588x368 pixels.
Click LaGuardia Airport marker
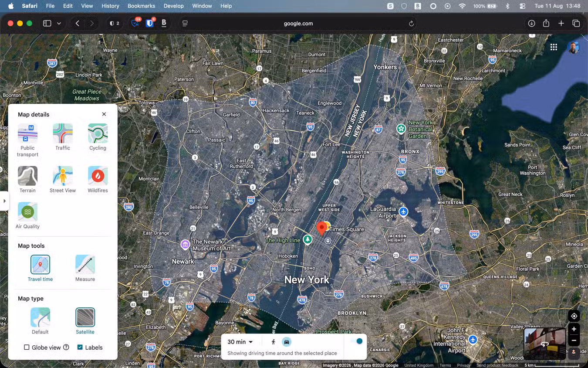(x=403, y=212)
